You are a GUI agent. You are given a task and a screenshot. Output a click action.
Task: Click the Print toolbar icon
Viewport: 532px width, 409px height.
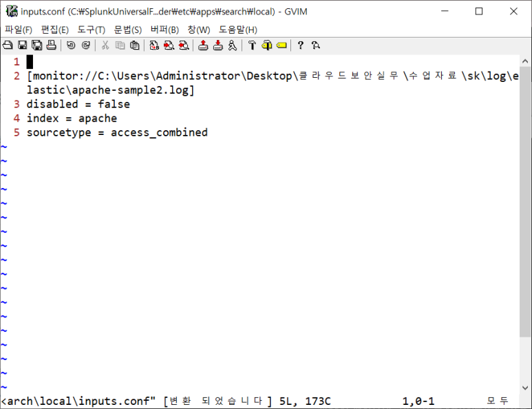tap(51, 45)
